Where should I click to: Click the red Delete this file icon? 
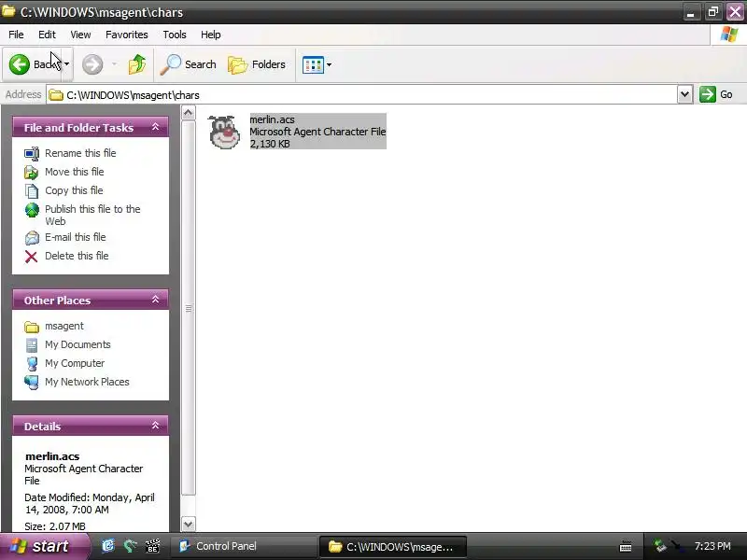32,257
